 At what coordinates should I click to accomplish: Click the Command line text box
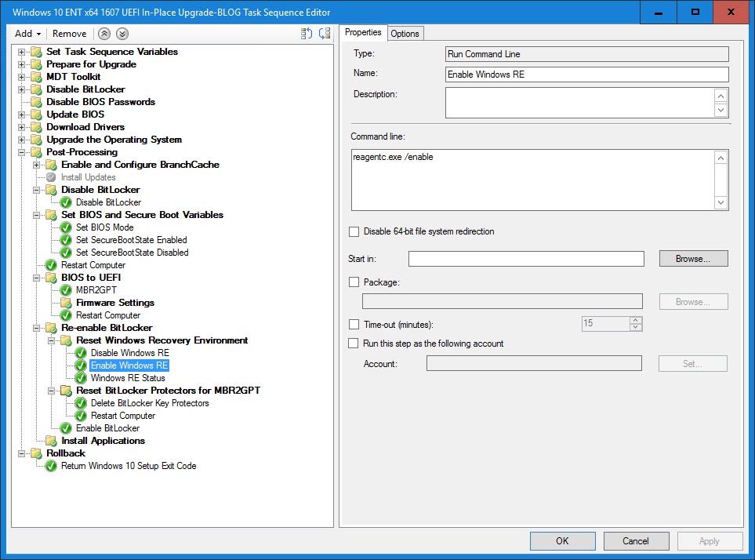point(533,180)
